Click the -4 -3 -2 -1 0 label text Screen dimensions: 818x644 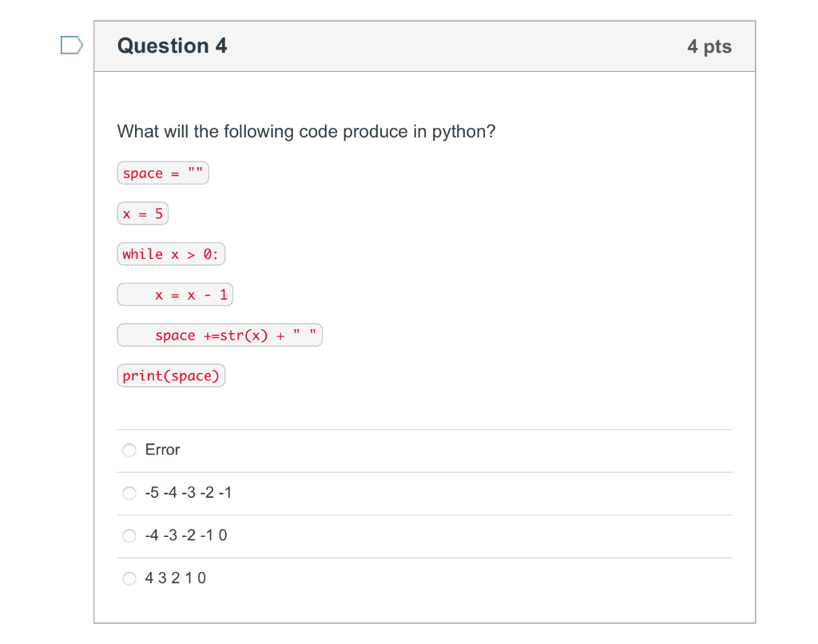click(x=186, y=535)
